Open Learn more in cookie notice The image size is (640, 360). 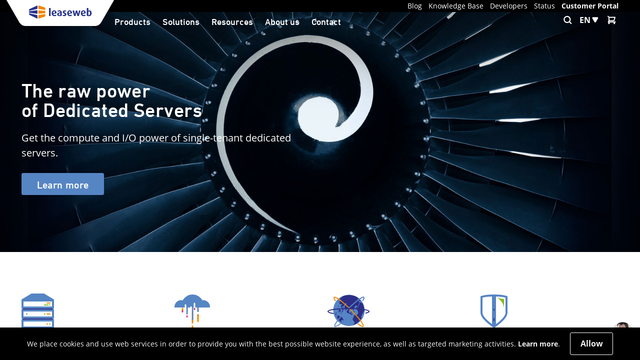coord(538,344)
